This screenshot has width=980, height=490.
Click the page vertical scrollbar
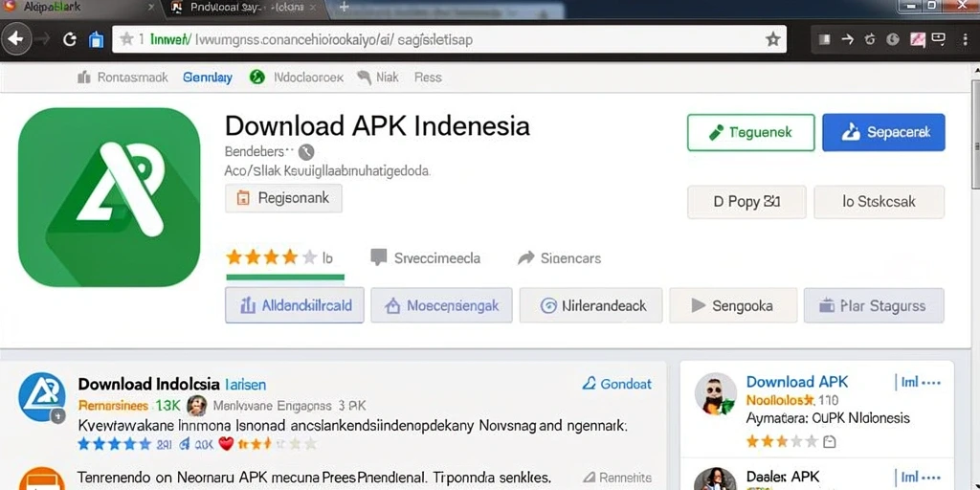click(975, 135)
